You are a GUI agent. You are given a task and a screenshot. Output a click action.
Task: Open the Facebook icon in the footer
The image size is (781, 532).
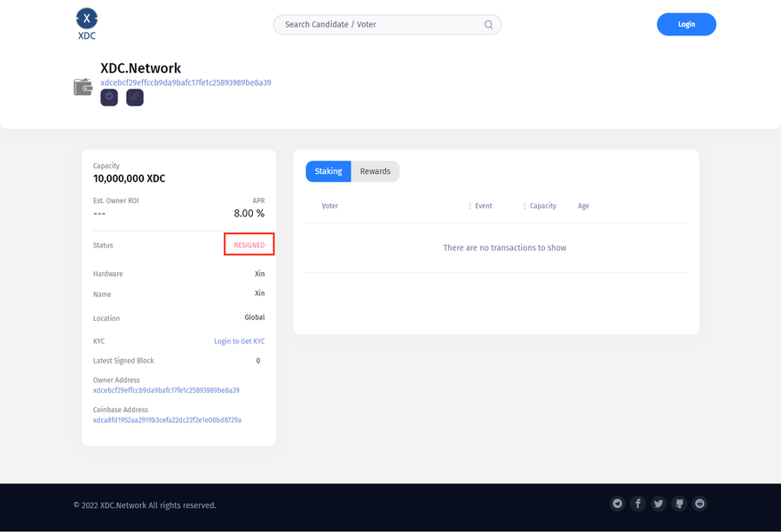coord(638,504)
